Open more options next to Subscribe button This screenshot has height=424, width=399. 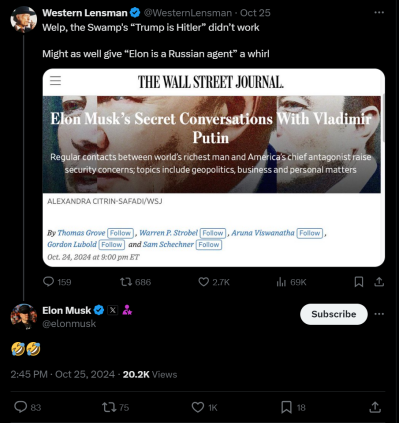pyautogui.click(x=379, y=314)
